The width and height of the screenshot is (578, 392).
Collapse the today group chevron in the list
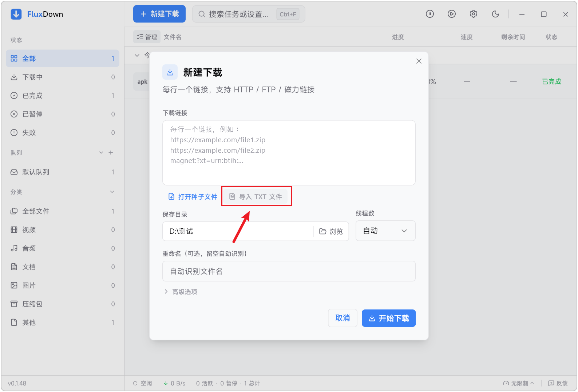(x=137, y=55)
